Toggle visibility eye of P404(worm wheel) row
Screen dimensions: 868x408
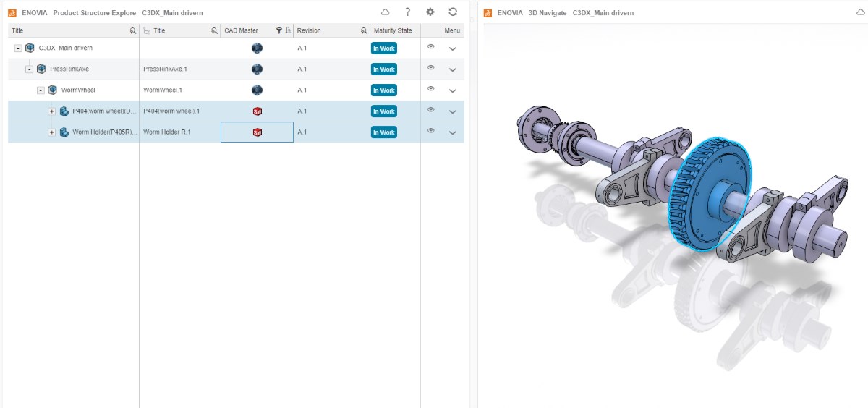430,109
